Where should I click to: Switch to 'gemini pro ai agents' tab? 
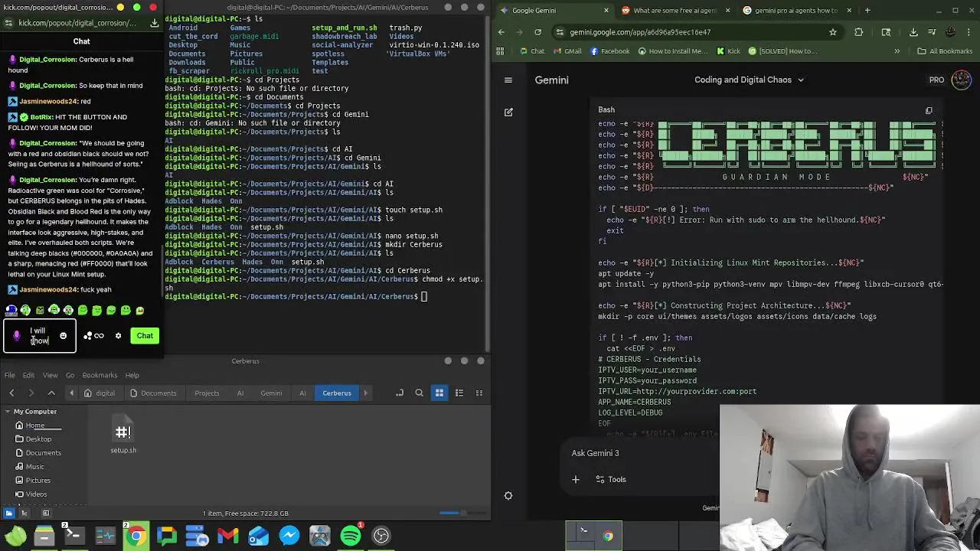[796, 11]
